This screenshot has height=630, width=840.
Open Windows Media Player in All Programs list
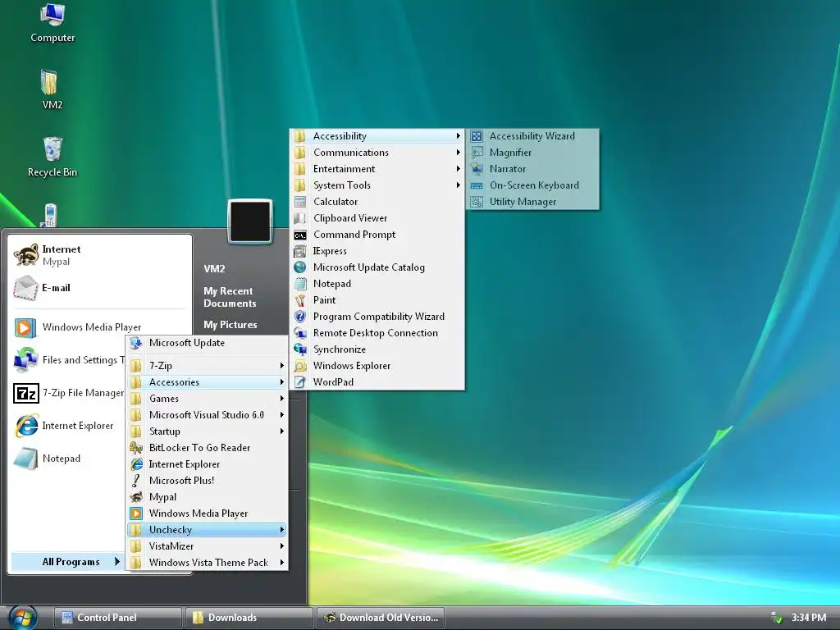tap(208, 514)
